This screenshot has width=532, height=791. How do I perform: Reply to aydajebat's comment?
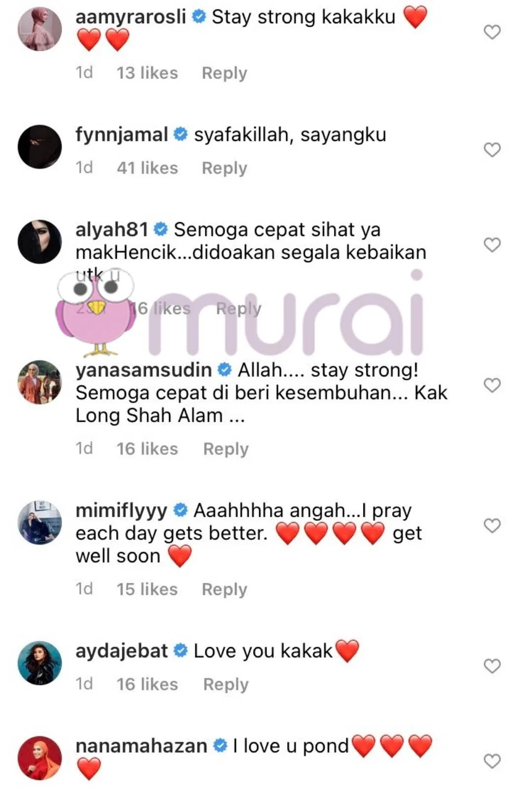point(226,684)
